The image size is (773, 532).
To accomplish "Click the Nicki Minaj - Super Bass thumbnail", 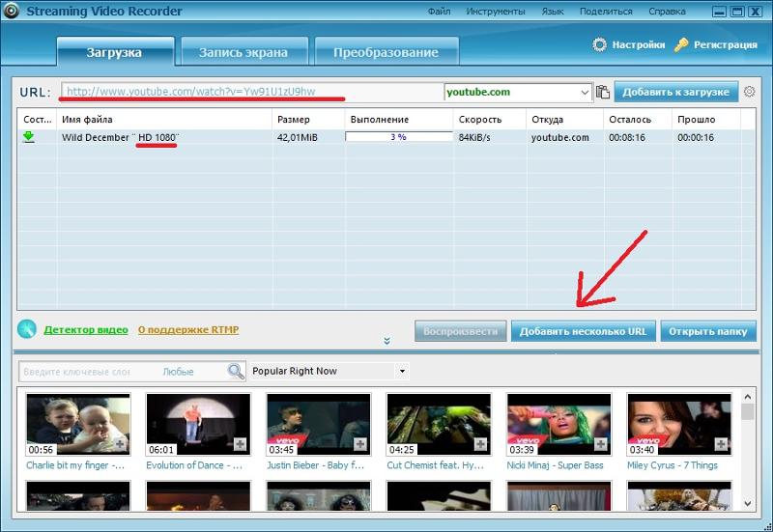I will (x=559, y=424).
